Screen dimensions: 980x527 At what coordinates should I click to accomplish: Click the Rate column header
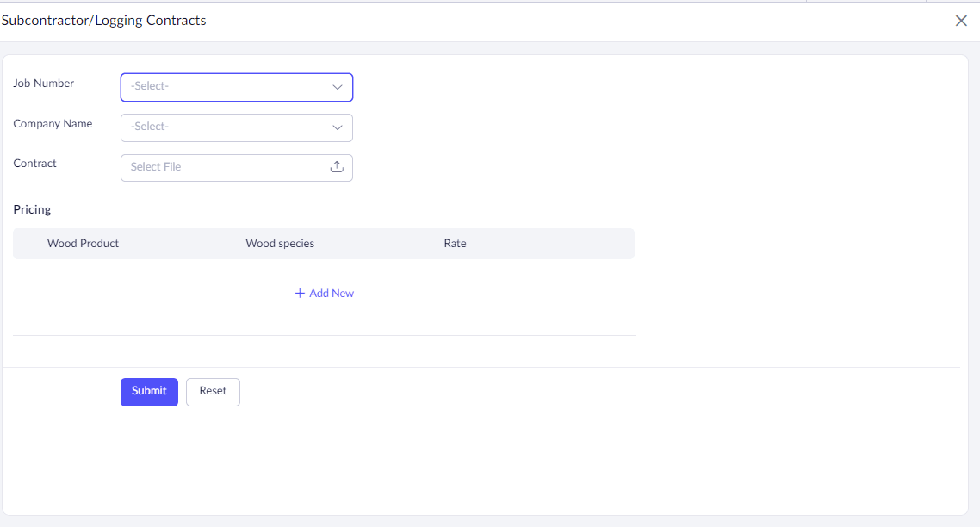455,244
